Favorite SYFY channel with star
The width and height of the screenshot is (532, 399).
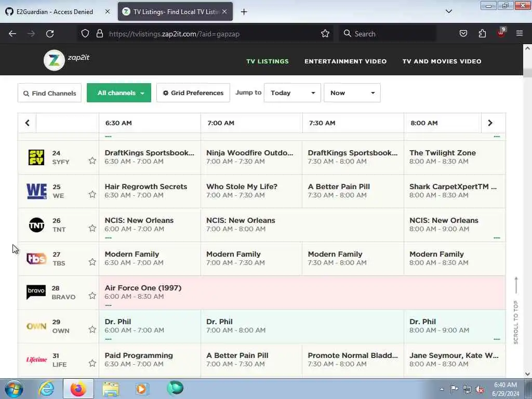click(x=92, y=161)
